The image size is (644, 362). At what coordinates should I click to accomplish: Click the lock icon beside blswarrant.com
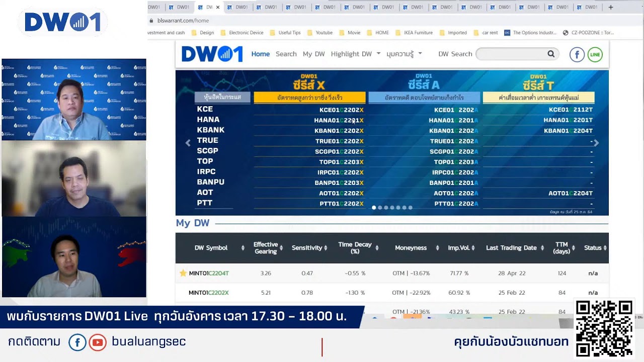pyautogui.click(x=151, y=21)
